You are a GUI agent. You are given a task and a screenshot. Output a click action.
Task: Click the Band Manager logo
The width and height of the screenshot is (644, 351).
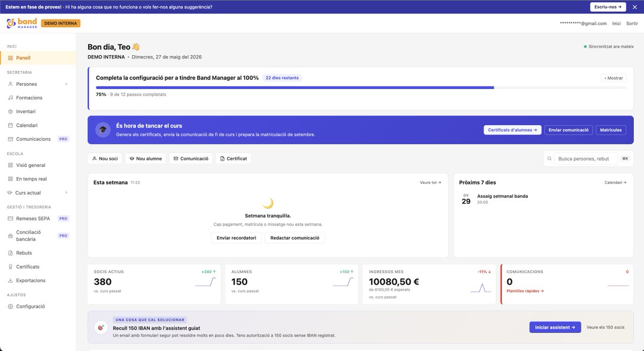(21, 23)
